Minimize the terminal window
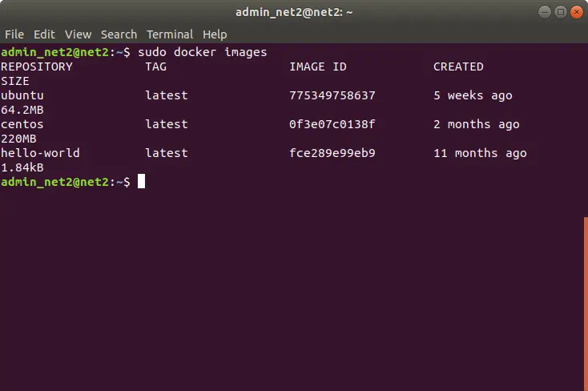The image size is (588, 391). pyautogui.click(x=545, y=12)
